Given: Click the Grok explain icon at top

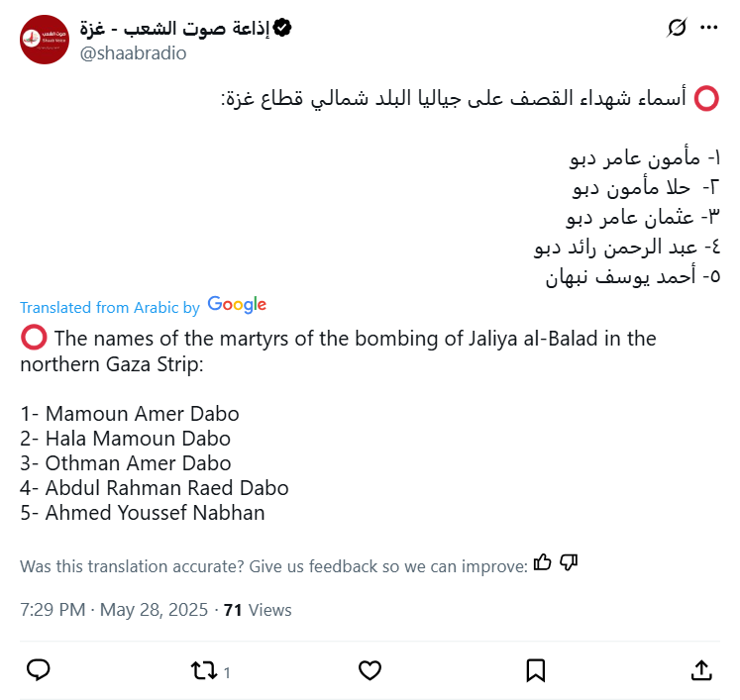Looking at the screenshot, I should coord(678,29).
